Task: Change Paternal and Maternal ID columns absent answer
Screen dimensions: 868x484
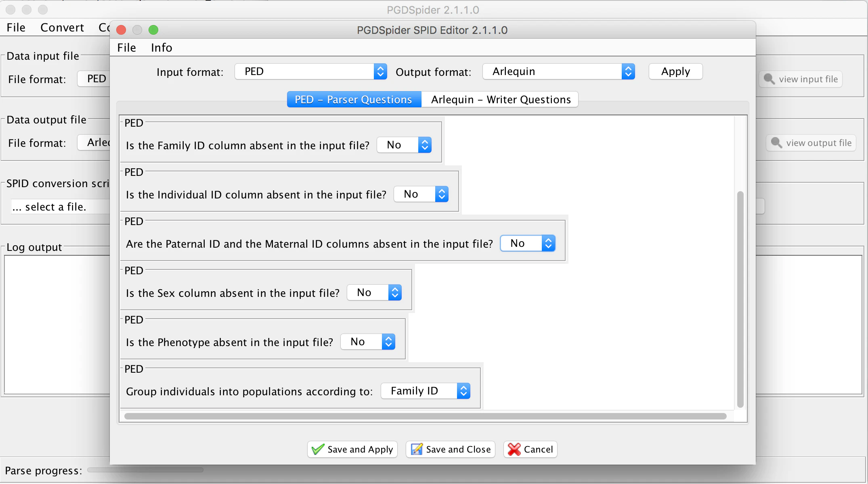Action: (528, 243)
